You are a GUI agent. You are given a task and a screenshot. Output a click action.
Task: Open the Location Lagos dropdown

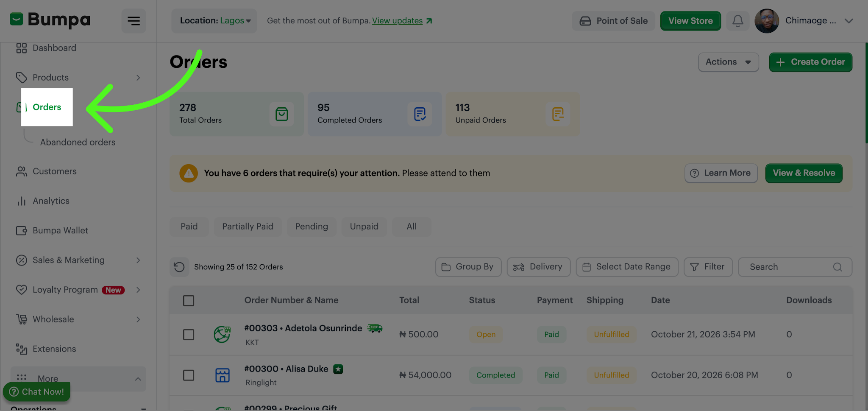[x=214, y=21]
